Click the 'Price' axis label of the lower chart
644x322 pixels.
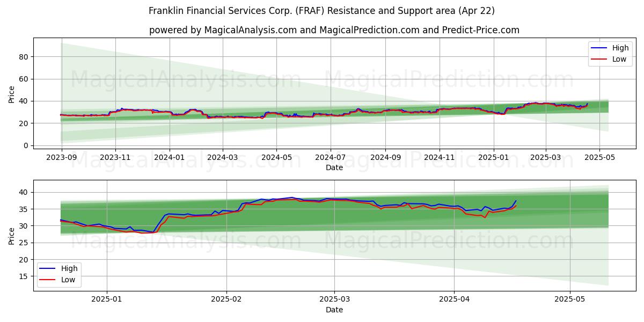pos(12,236)
